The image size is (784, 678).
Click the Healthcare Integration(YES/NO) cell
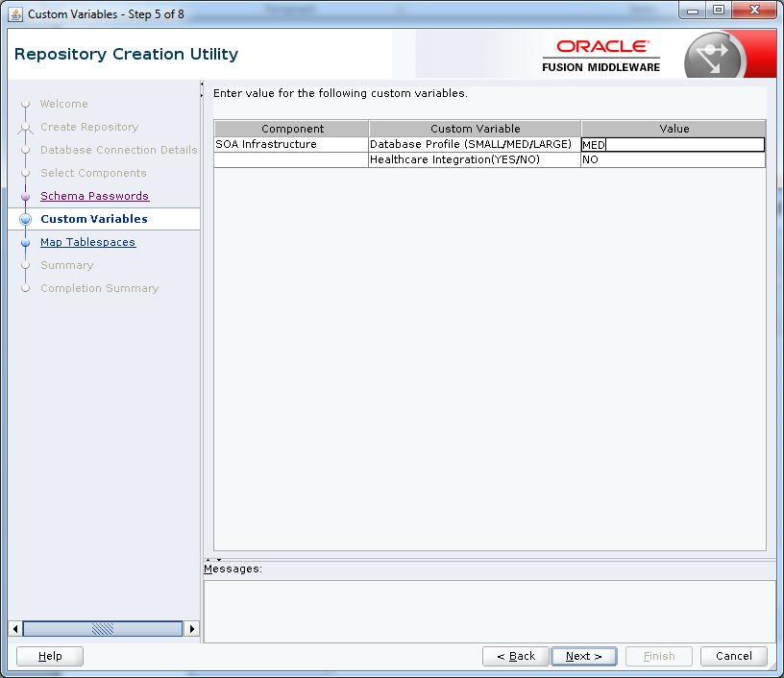[x=475, y=159]
